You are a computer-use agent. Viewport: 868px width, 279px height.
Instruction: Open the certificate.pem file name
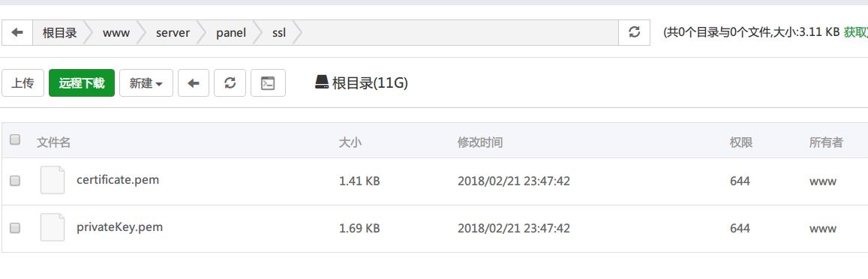tap(118, 180)
